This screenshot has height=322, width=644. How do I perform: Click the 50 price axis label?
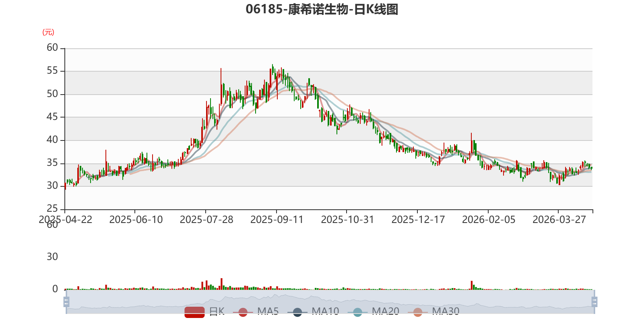tap(52, 94)
